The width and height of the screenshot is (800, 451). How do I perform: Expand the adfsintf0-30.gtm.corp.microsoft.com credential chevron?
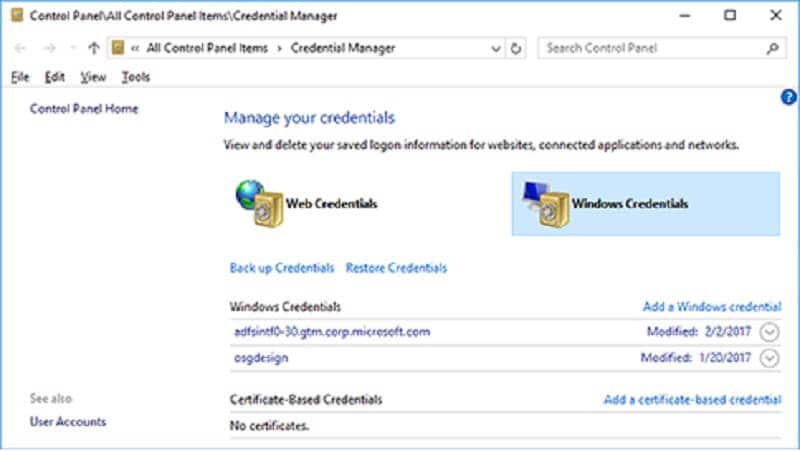tap(769, 332)
